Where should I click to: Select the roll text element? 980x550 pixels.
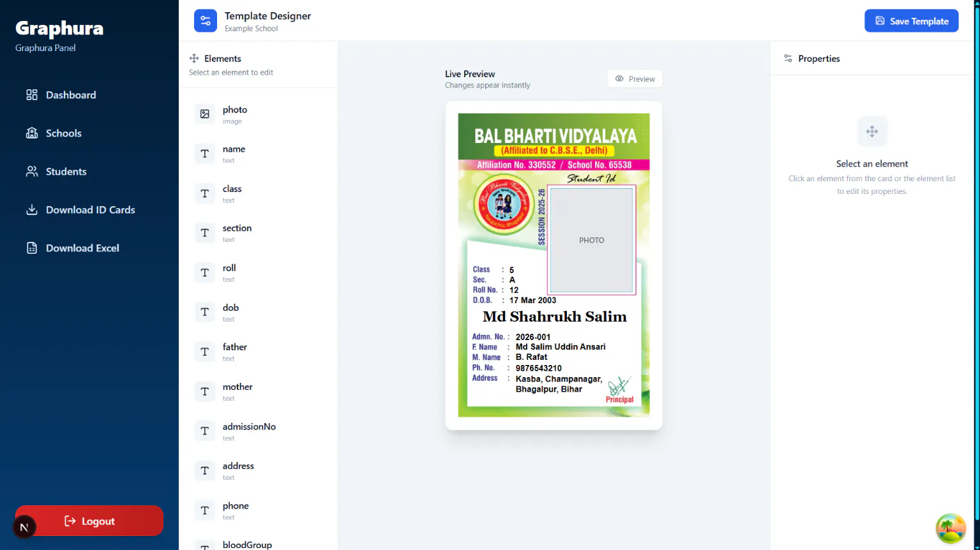click(258, 272)
